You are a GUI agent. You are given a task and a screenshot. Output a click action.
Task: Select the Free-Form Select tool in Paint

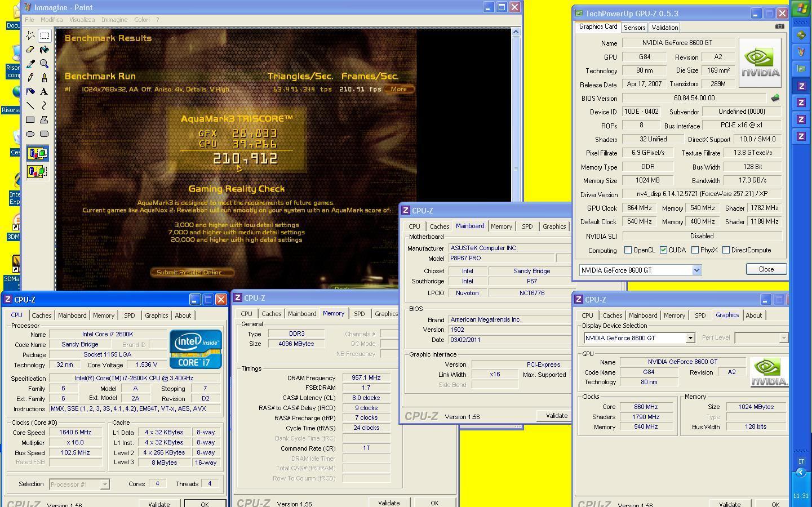click(x=30, y=35)
